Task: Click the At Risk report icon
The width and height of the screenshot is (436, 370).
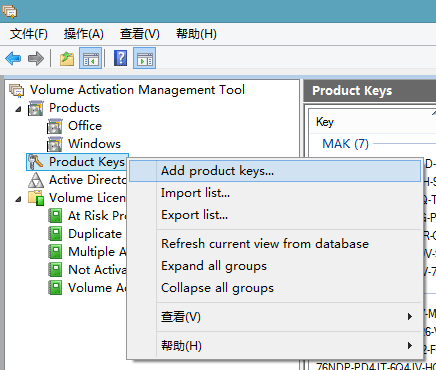Action: click(x=55, y=216)
